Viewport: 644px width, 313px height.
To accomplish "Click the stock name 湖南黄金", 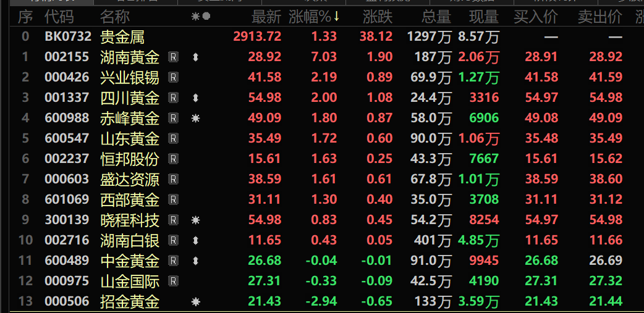I will 130,57.
